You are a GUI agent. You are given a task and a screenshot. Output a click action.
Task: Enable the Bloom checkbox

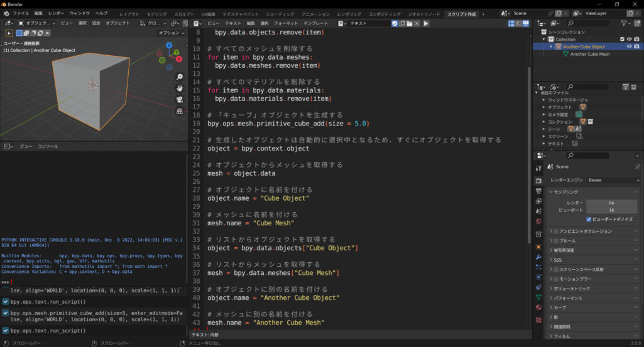pyautogui.click(x=556, y=241)
